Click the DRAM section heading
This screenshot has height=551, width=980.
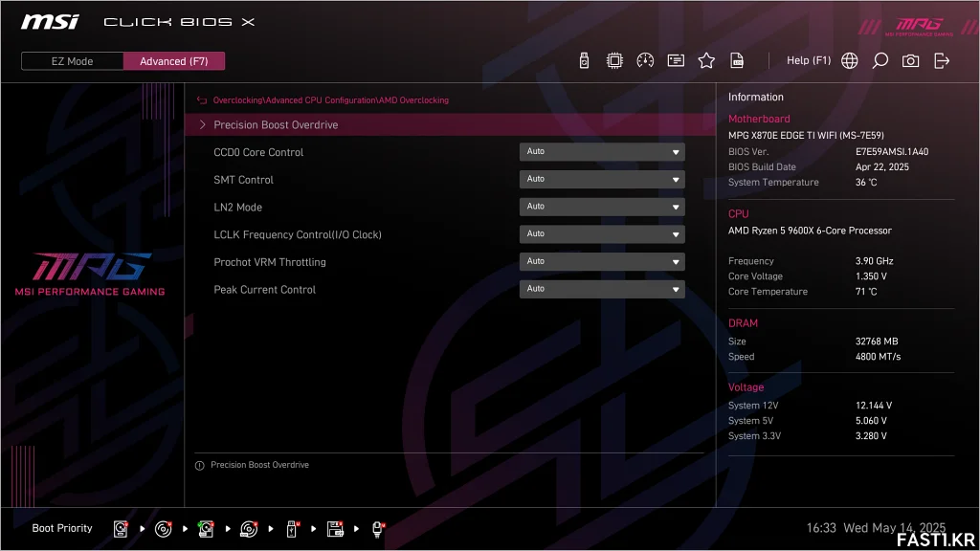pyautogui.click(x=743, y=323)
